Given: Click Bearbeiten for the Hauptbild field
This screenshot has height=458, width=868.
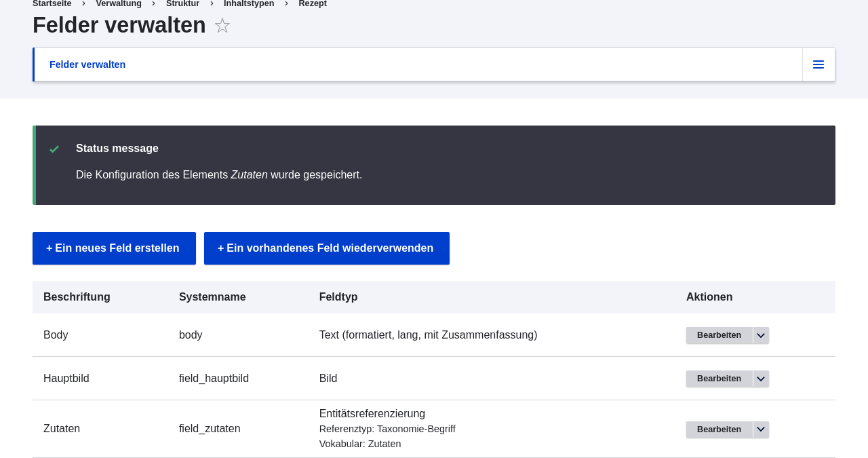Looking at the screenshot, I should tap(719, 379).
